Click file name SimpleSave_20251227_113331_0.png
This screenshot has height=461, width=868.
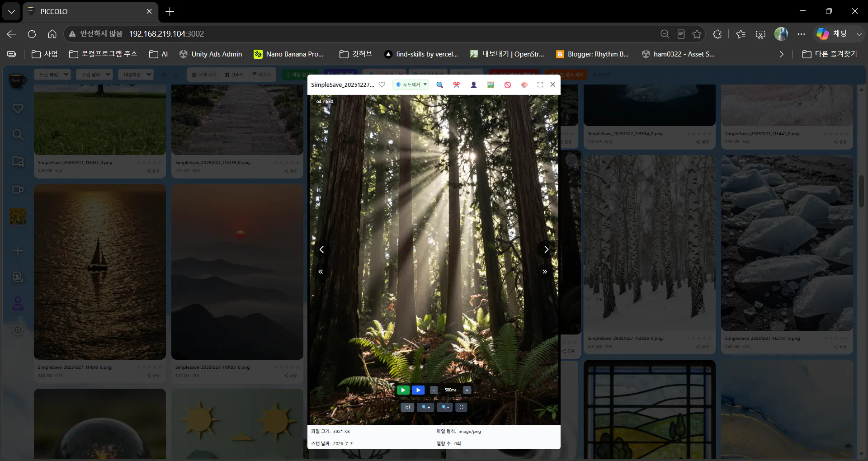(75, 163)
